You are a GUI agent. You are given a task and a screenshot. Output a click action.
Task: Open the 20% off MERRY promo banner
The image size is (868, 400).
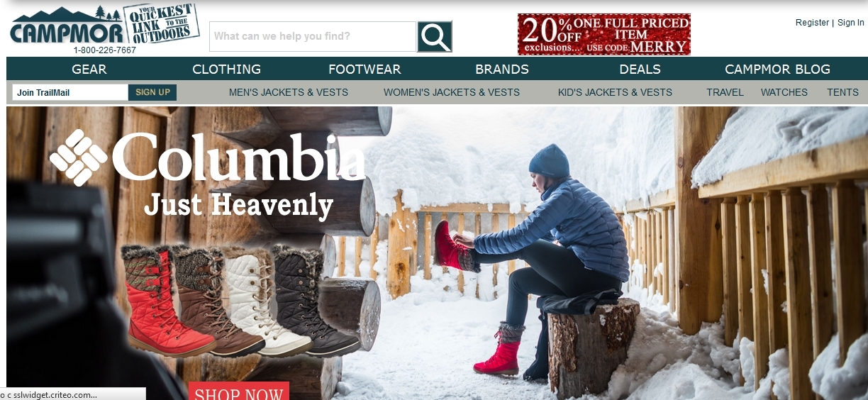coord(604,34)
